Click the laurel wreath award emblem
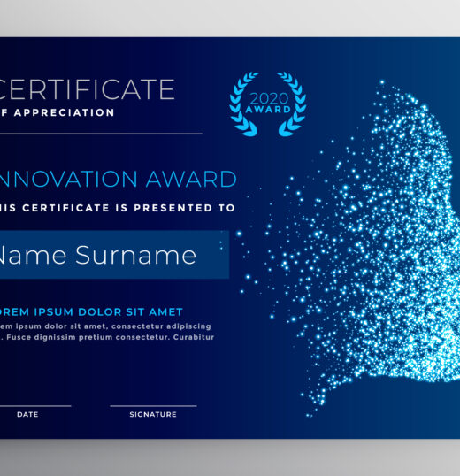Screen dimensions: 460x476 tap(268, 104)
